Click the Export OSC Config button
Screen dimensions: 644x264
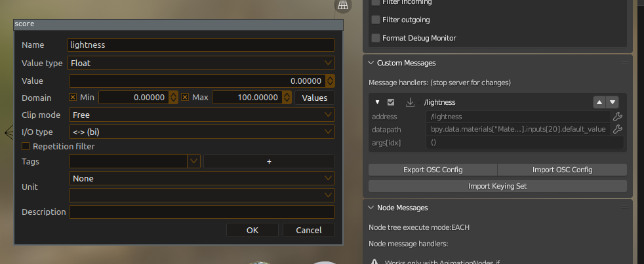(433, 170)
